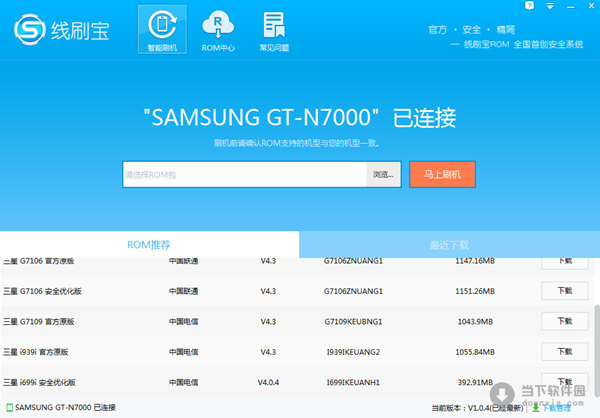
Task: Download the 三星 i939i 官方原版 ROM
Action: (x=565, y=351)
